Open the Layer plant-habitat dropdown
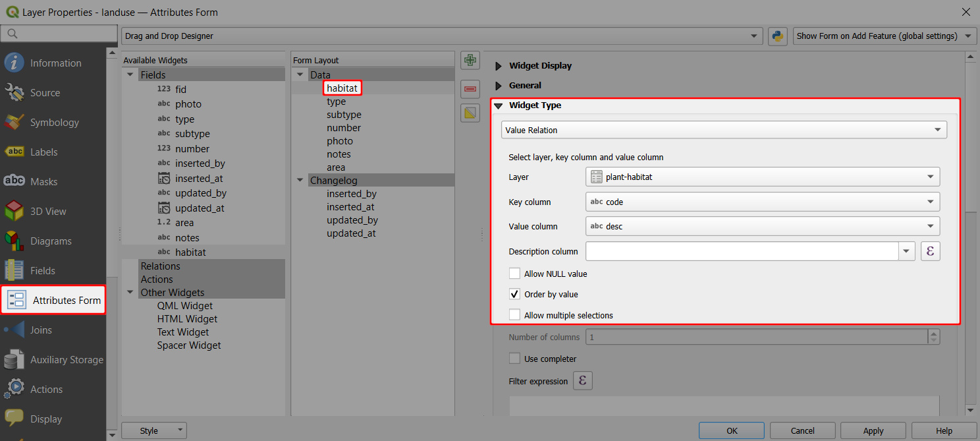 click(763, 177)
